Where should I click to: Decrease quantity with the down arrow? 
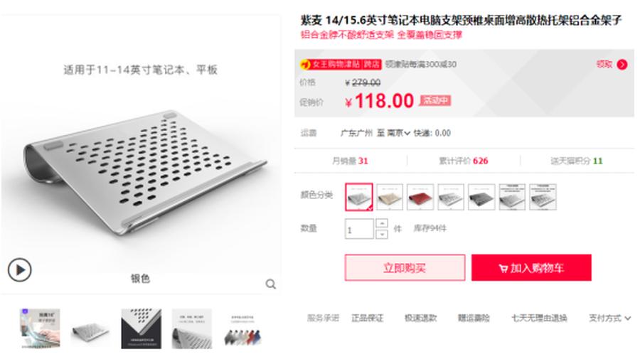coord(382,234)
